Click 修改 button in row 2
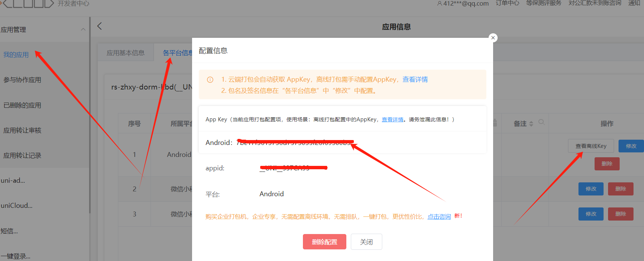The width and height of the screenshot is (644, 261). 591,189
